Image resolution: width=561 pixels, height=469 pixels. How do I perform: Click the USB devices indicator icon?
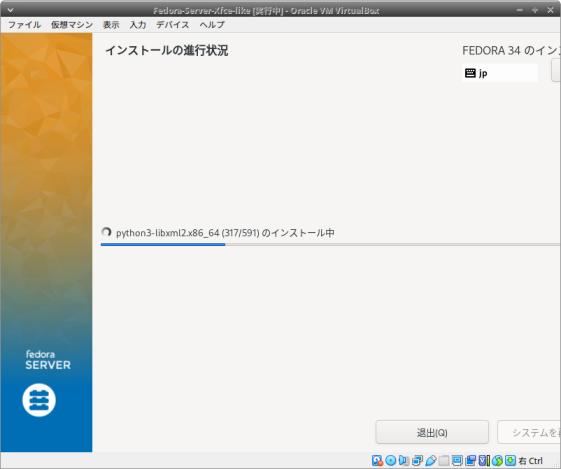pos(431,460)
